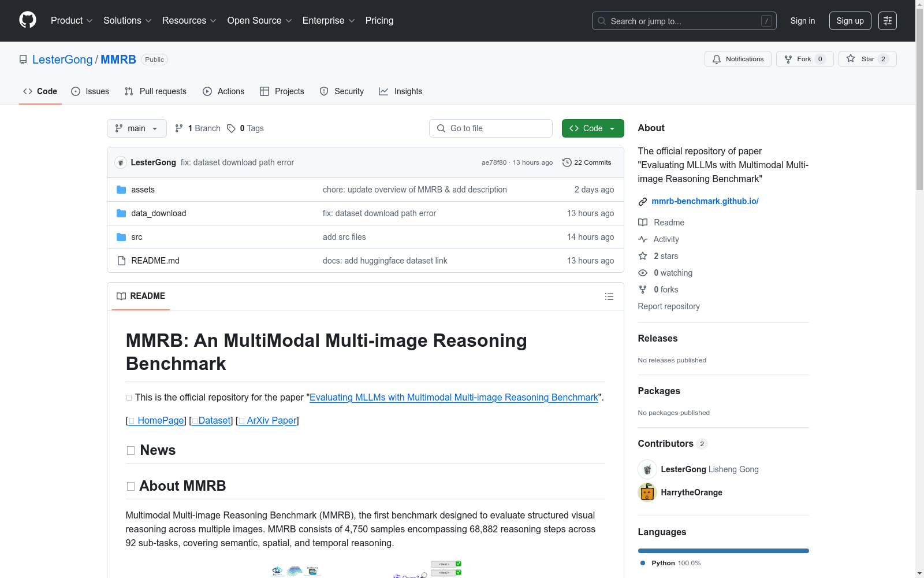924x578 pixels.
Task: Click the search magnifier icon in header
Action: [x=602, y=21]
